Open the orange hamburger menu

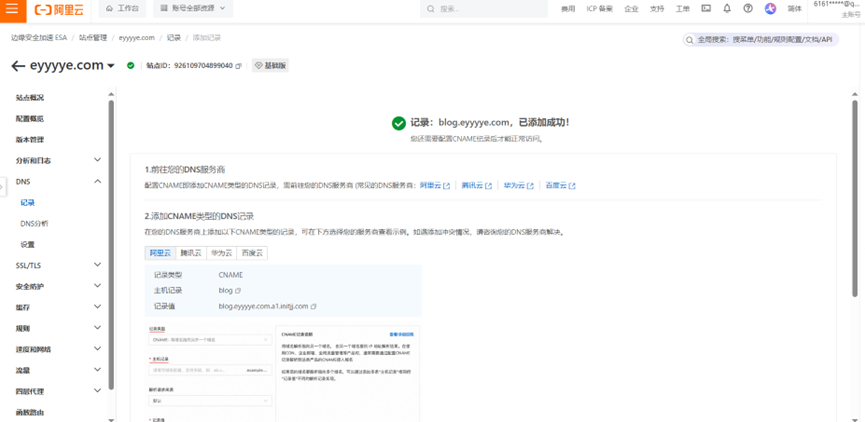click(12, 10)
